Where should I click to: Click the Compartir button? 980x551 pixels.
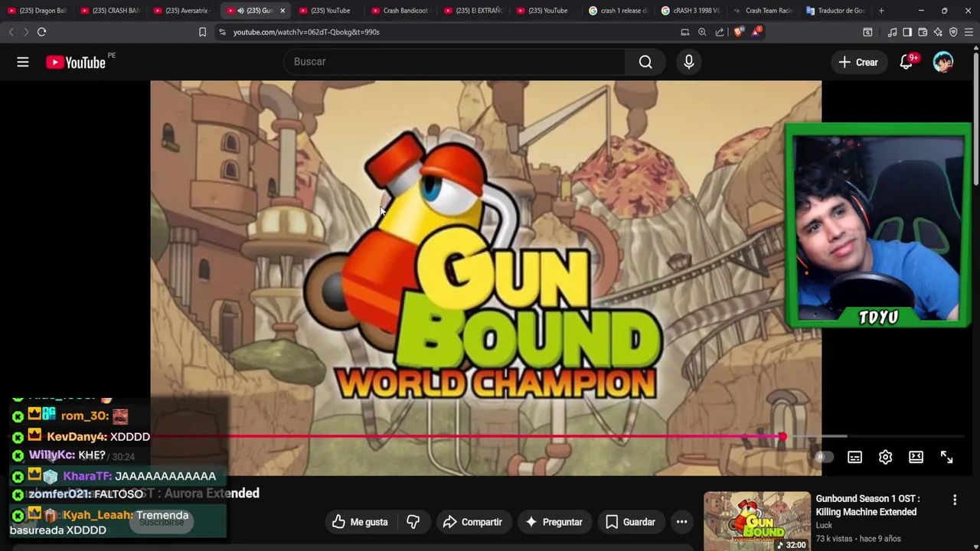click(x=472, y=522)
